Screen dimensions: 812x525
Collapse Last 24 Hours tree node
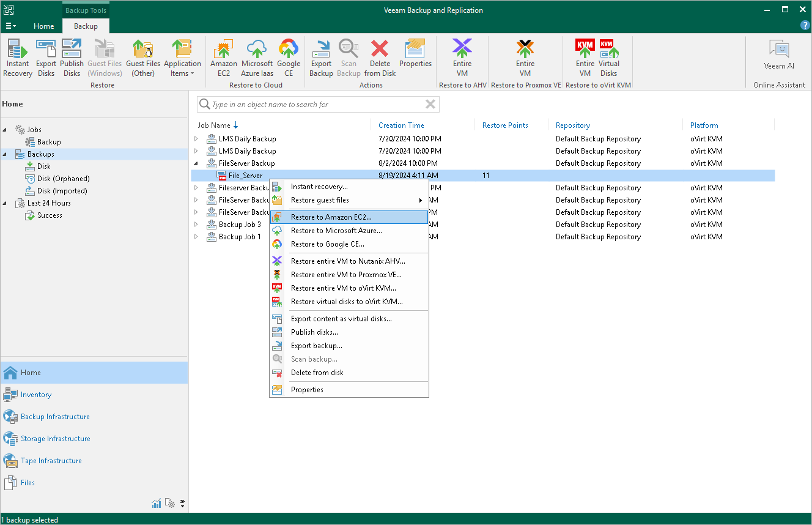point(6,203)
